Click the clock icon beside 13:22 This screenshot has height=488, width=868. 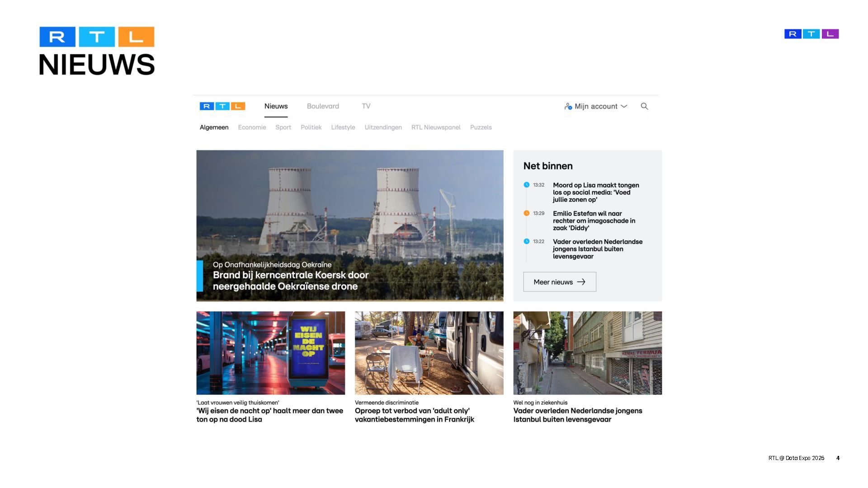pyautogui.click(x=526, y=241)
